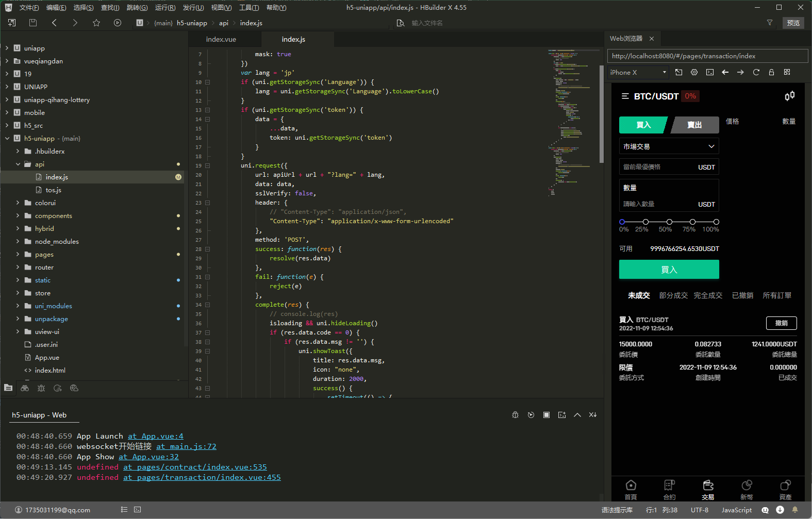Click the save file icon
This screenshot has width=812, height=519.
pos(33,23)
